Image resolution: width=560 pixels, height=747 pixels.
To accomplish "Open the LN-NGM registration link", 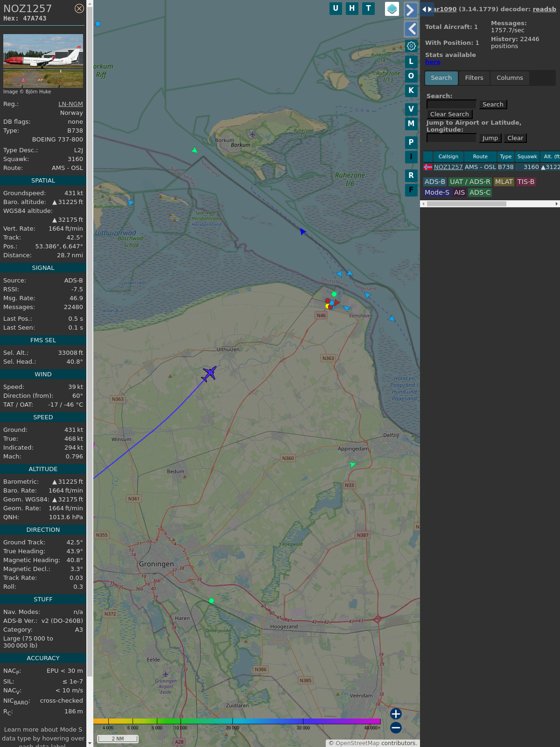I will click(x=70, y=104).
